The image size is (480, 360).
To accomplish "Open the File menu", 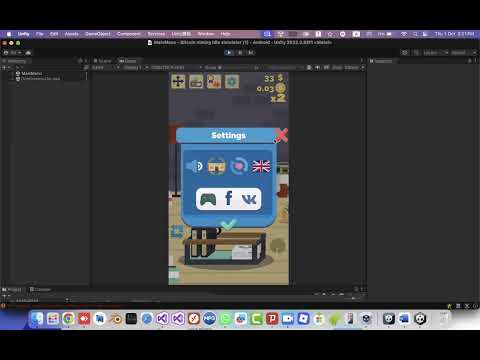I will point(40,34).
